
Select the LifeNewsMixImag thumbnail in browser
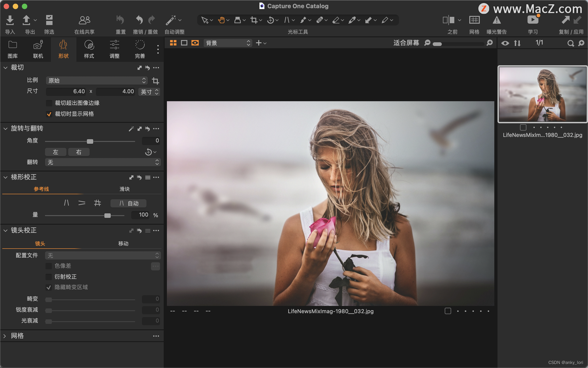click(542, 94)
